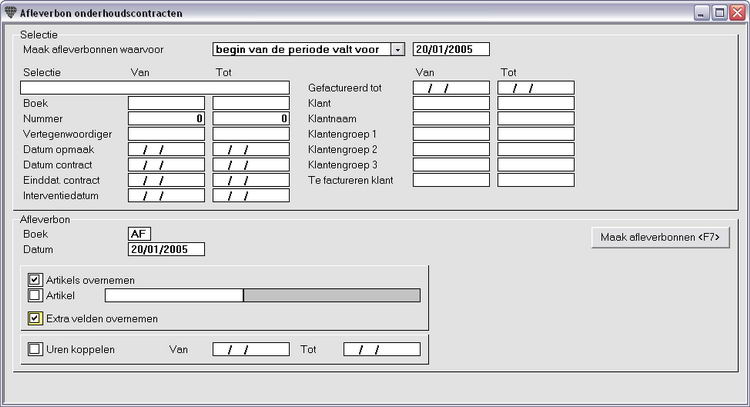Select the 'begin van de periode' combo box
Screen dimensions: 750x407
(301, 49)
